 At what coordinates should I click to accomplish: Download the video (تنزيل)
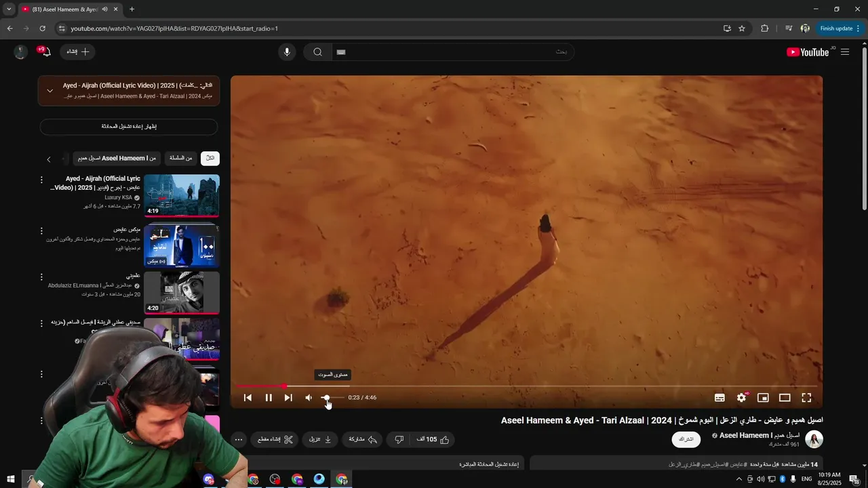click(320, 439)
